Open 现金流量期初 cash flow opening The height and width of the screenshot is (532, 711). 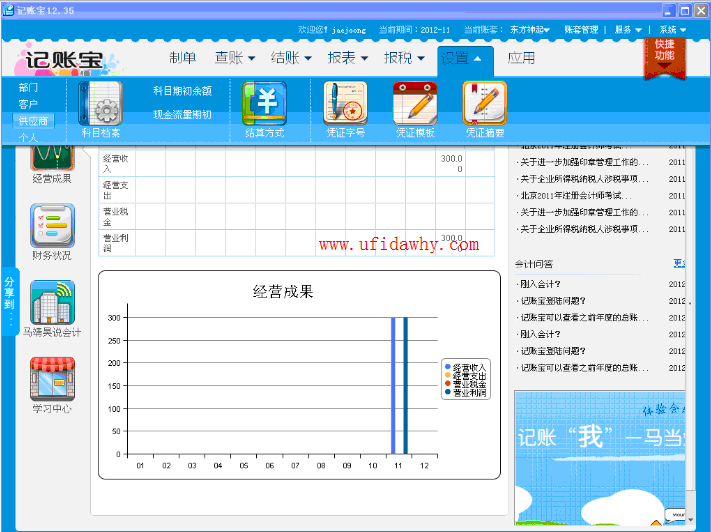[x=182, y=115]
